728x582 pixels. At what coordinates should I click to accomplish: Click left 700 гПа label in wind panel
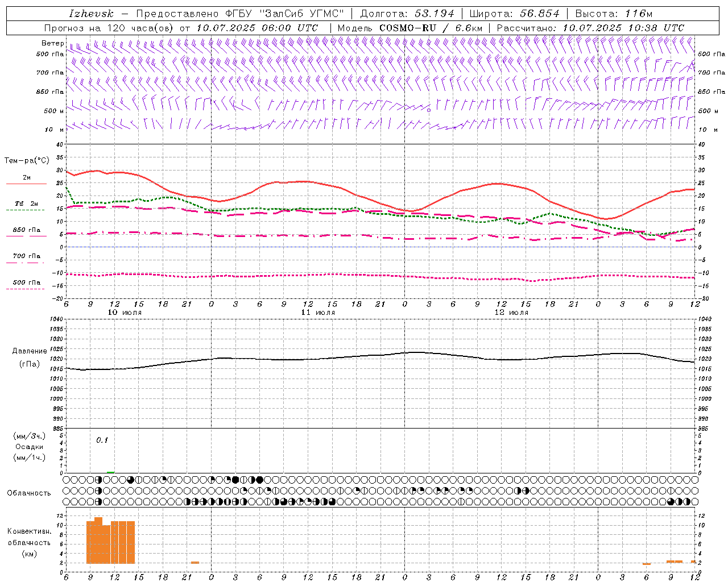coord(50,73)
